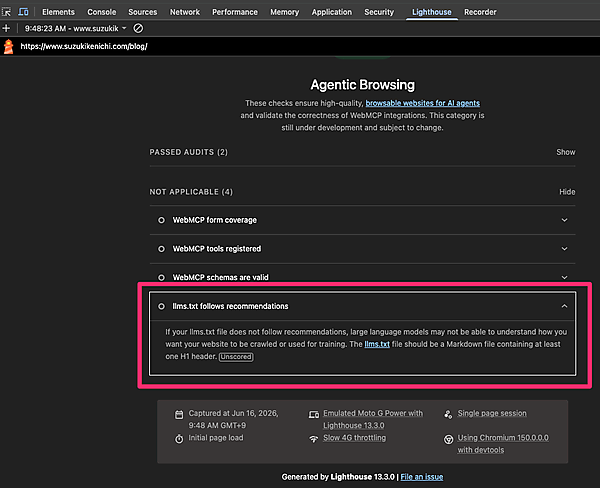Go to the Performance tab
Screen dimensions: 600x488
235,12
